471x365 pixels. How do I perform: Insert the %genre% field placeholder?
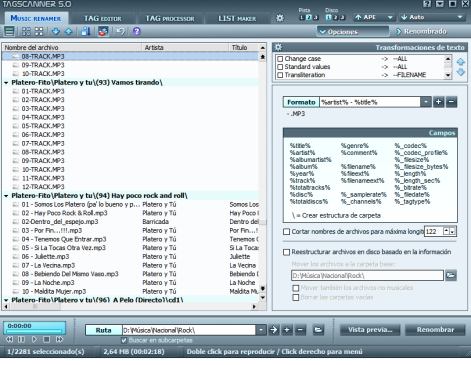point(354,146)
